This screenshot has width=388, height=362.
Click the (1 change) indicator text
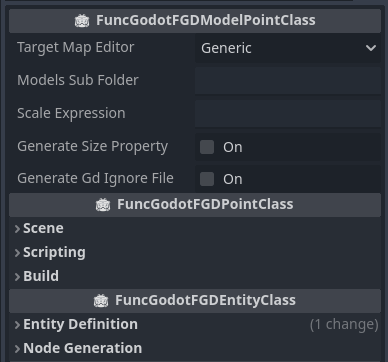(x=344, y=325)
